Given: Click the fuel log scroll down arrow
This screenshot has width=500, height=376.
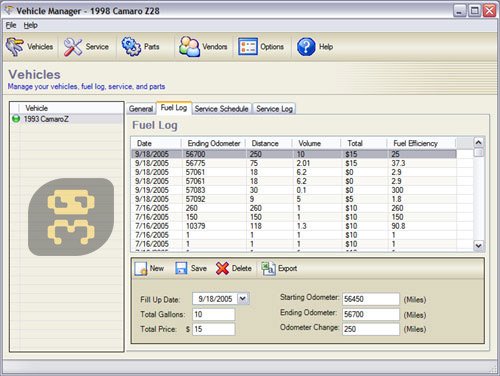Looking at the screenshot, I should (478, 246).
